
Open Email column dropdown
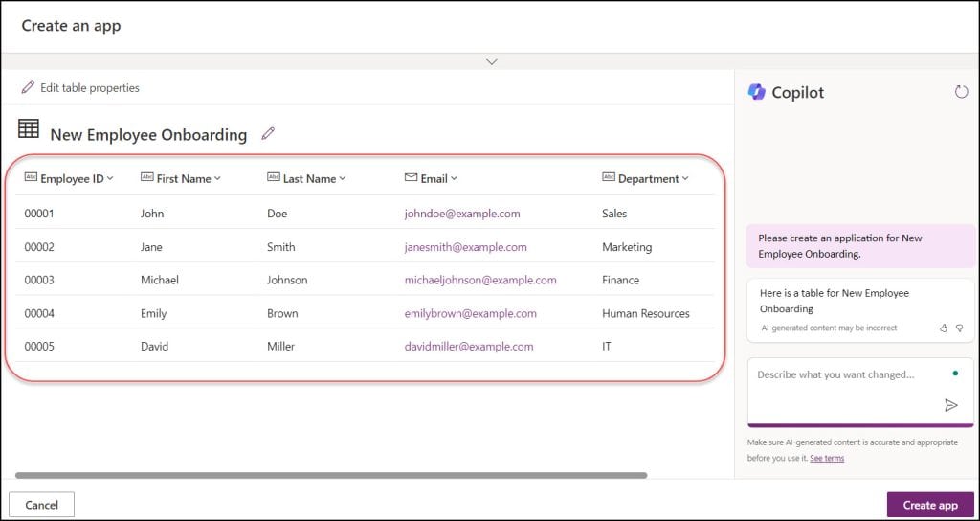[x=454, y=178]
